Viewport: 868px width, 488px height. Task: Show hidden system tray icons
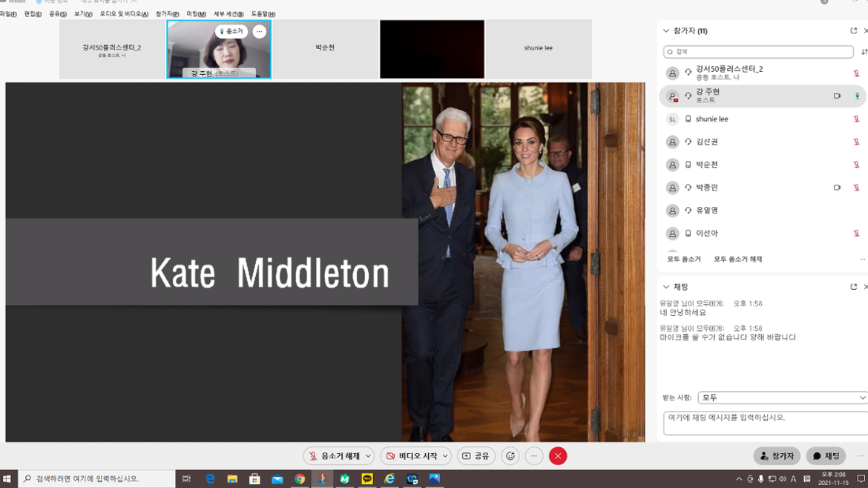739,478
